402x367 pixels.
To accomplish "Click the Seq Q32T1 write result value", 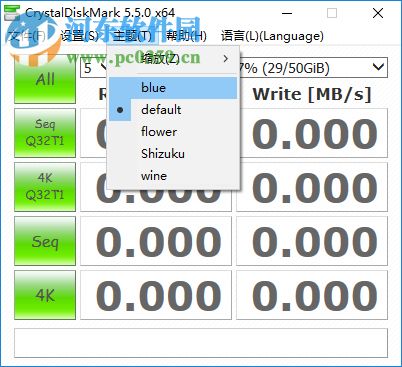I will 312,133.
